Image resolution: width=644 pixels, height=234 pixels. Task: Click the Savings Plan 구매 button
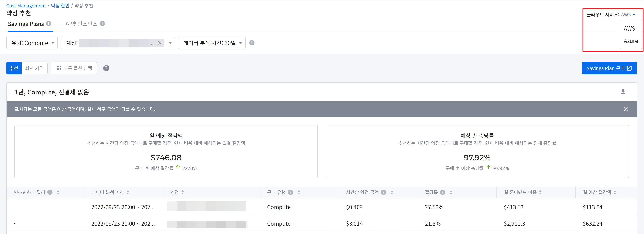(609, 68)
